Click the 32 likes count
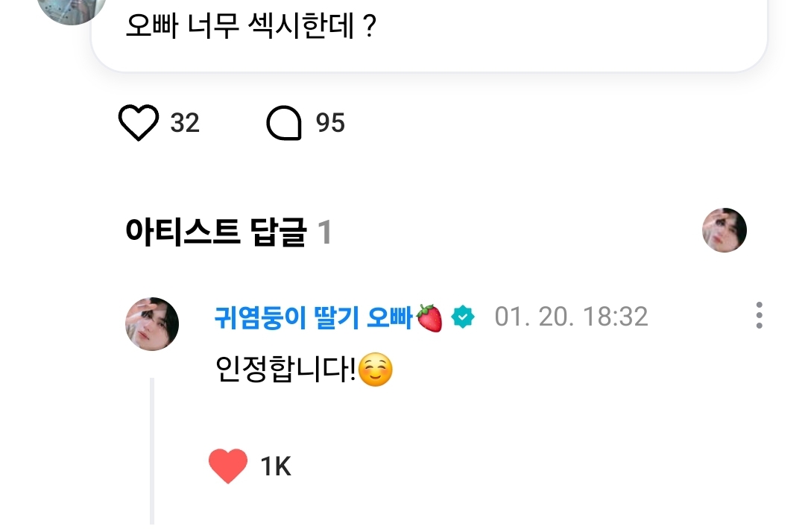The height and width of the screenshot is (532, 805). [x=185, y=123]
